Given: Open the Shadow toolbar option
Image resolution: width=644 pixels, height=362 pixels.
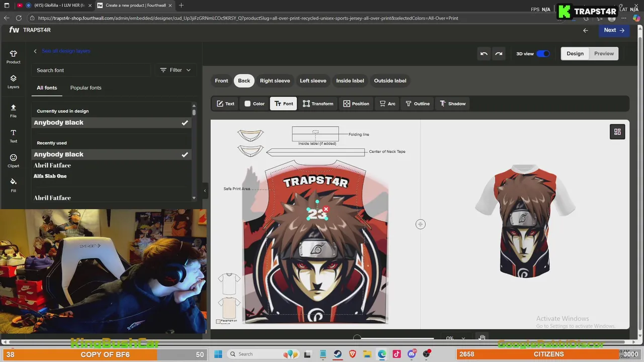Looking at the screenshot, I should point(452,104).
